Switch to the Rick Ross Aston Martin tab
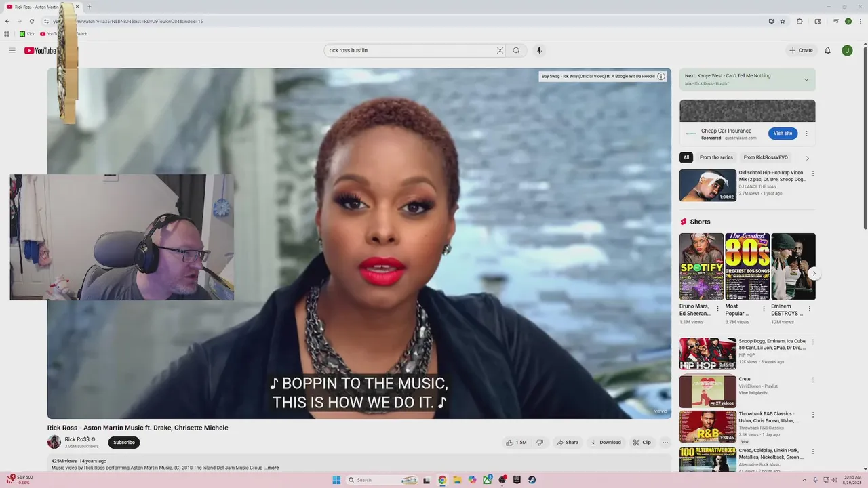868x488 pixels. pos(41,7)
